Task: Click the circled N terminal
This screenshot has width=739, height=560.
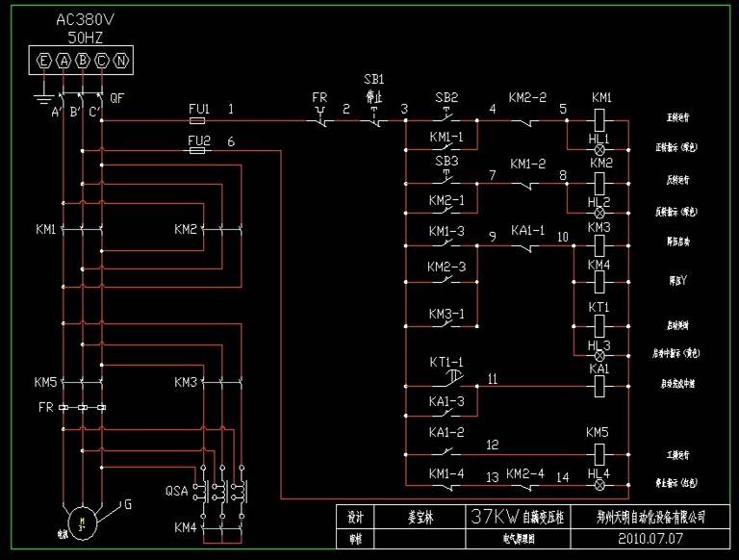Action: [x=120, y=62]
